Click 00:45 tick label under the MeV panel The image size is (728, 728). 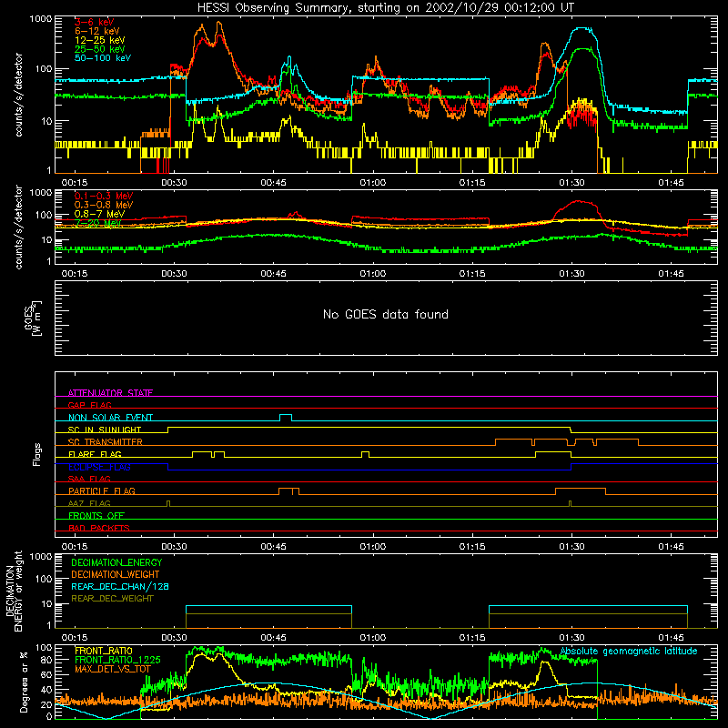pos(274,274)
